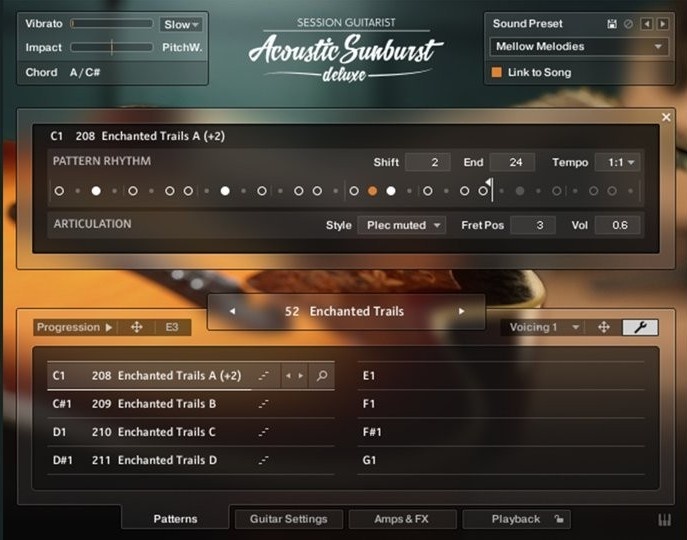Click the empty F#1 pattern slot
The width and height of the screenshot is (687, 540).
(501, 432)
